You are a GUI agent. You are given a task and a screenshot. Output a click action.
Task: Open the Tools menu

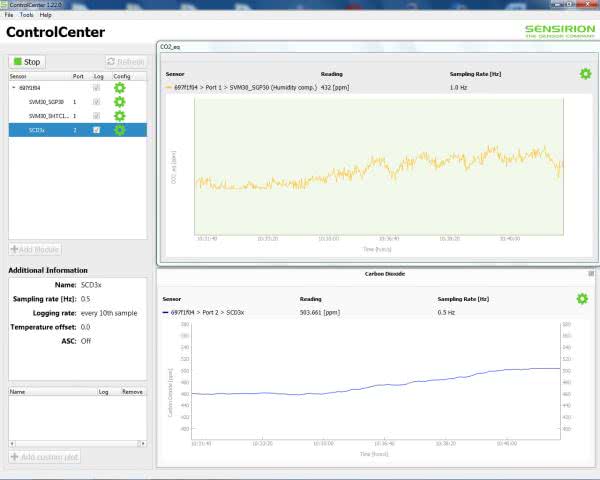pyautogui.click(x=26, y=15)
